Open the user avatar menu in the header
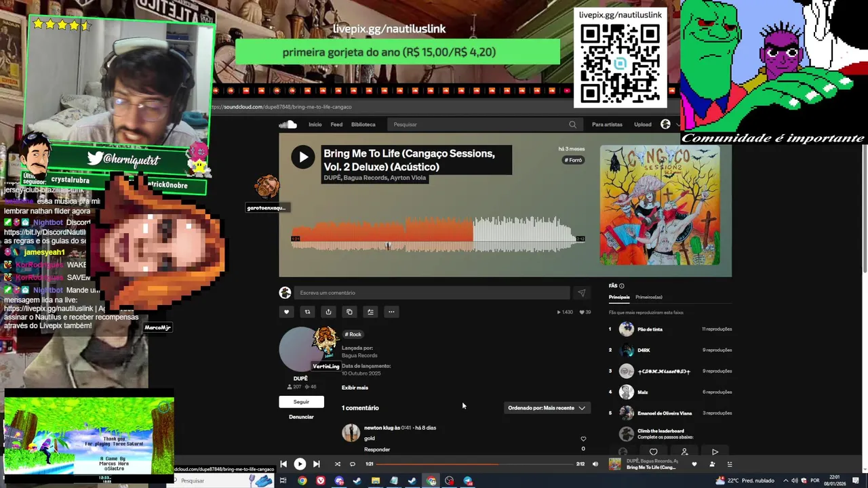The width and height of the screenshot is (868, 488). point(665,124)
